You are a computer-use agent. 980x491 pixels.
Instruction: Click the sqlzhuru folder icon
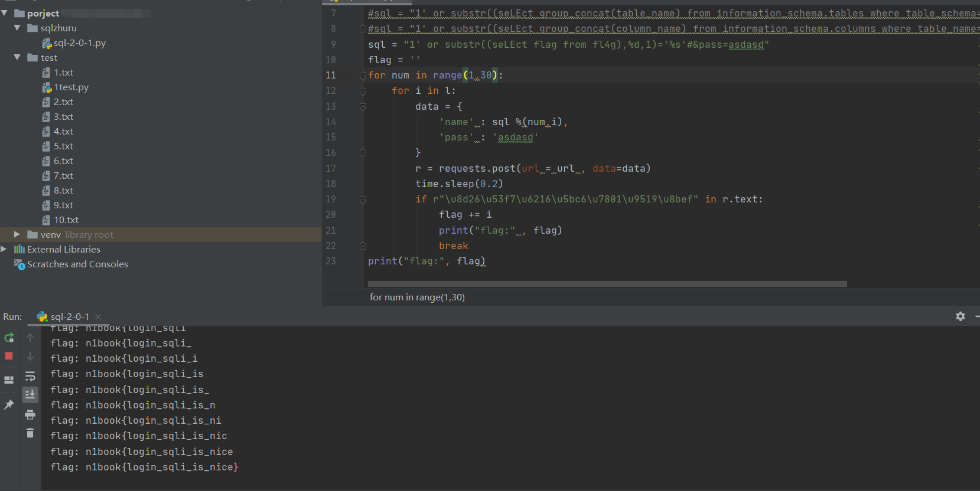click(x=32, y=28)
